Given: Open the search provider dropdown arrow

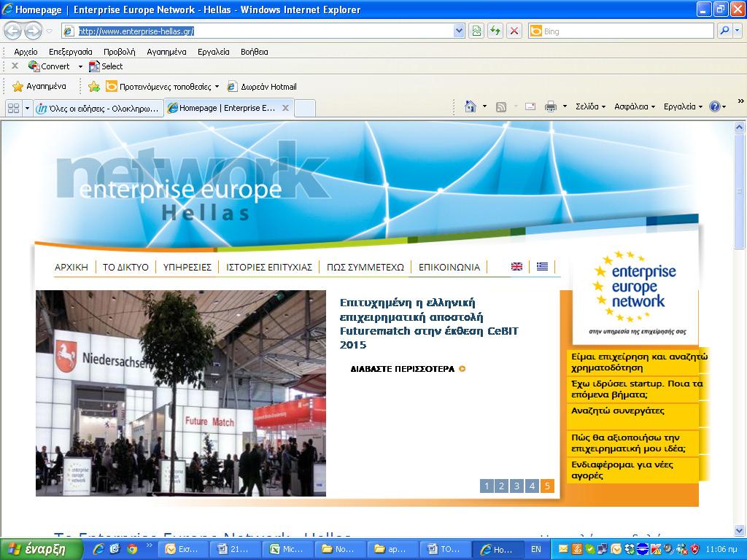Looking at the screenshot, I should (x=737, y=31).
